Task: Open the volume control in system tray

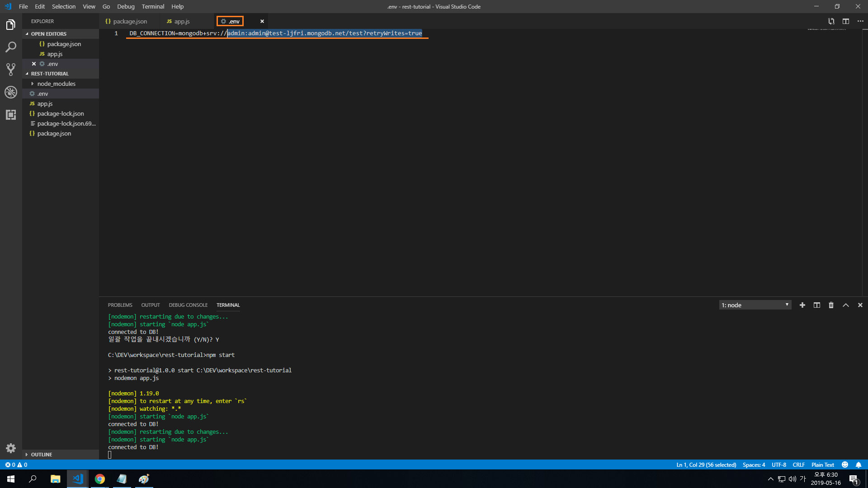Action: pos(793,479)
